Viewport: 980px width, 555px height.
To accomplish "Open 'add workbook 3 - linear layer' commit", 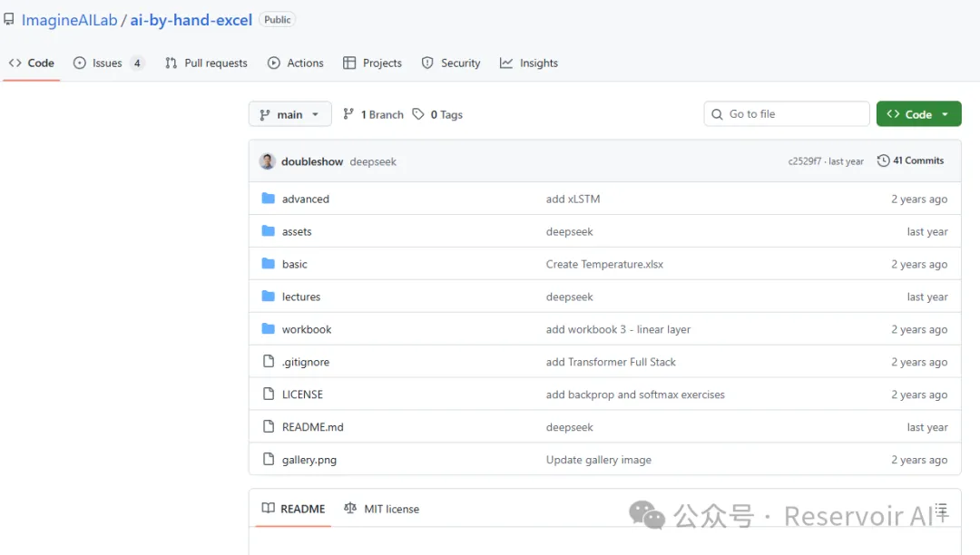I will [x=618, y=329].
